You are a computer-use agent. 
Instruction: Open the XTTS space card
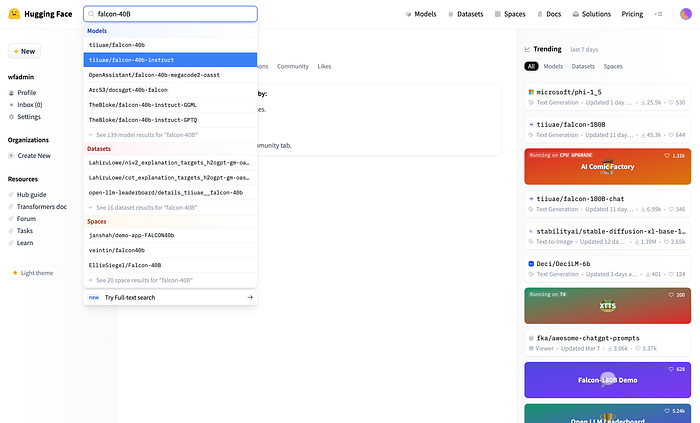click(608, 306)
